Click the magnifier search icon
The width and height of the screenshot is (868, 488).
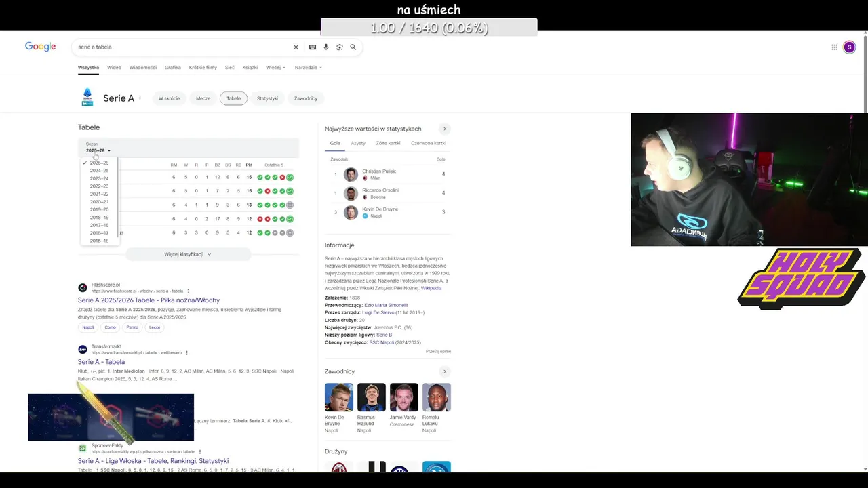click(353, 47)
